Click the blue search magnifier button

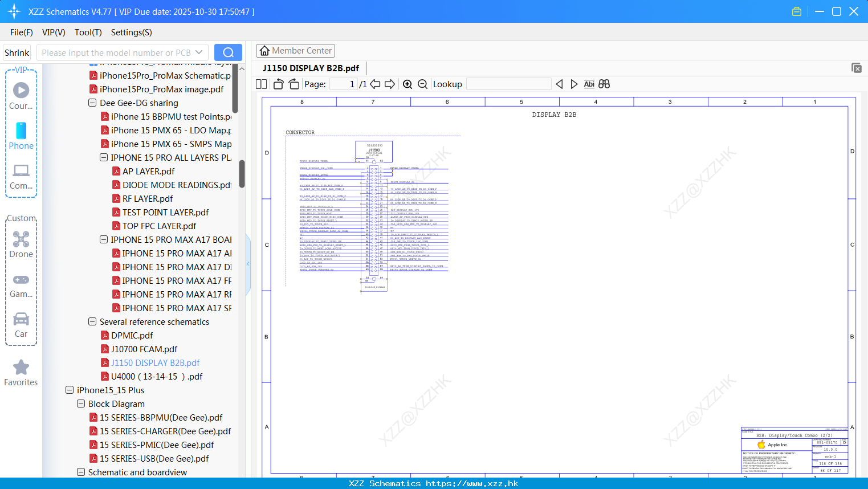(x=228, y=52)
